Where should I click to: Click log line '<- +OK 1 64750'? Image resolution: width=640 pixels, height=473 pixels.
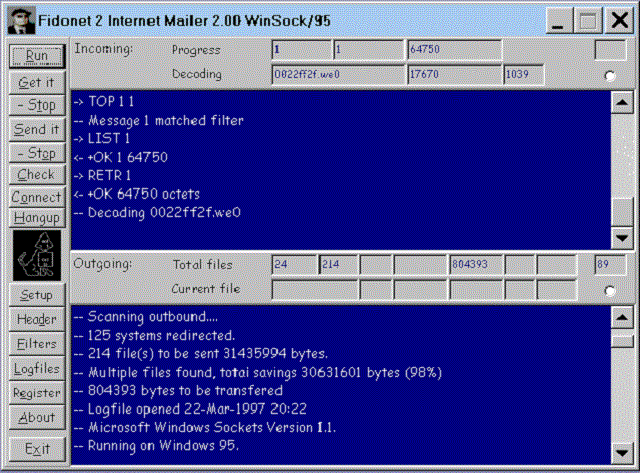tap(120, 158)
